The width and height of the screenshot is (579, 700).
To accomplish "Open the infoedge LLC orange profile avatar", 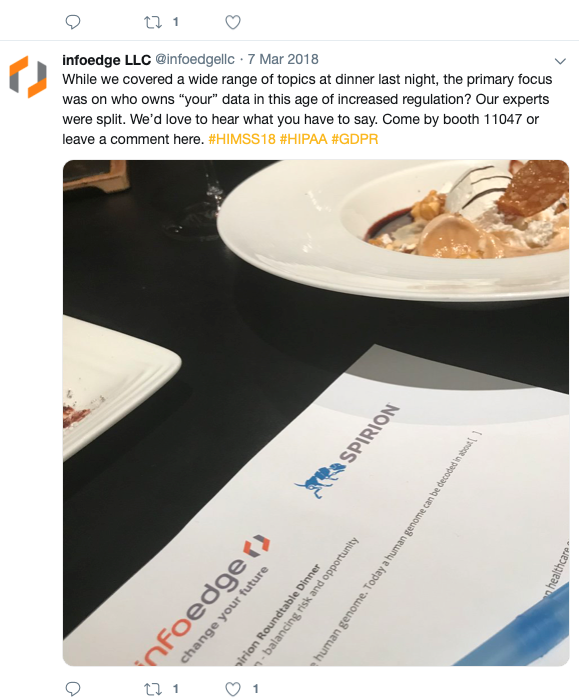I will tap(28, 76).
